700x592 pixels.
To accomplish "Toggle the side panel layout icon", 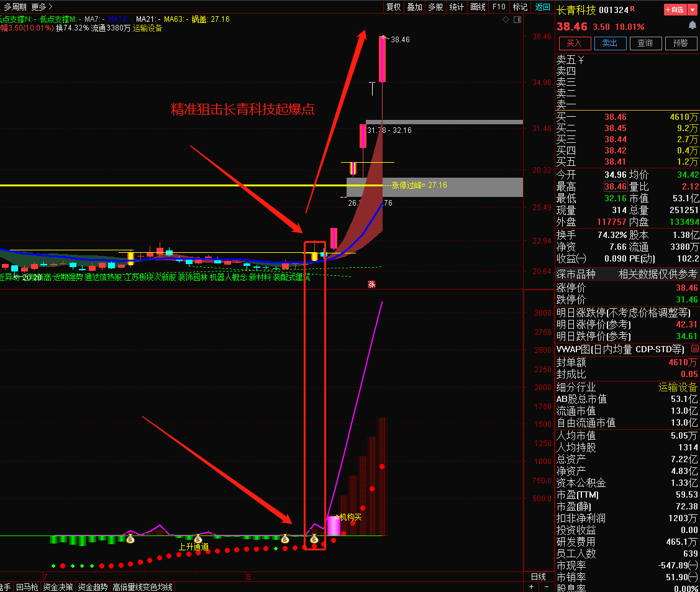I will (x=517, y=20).
